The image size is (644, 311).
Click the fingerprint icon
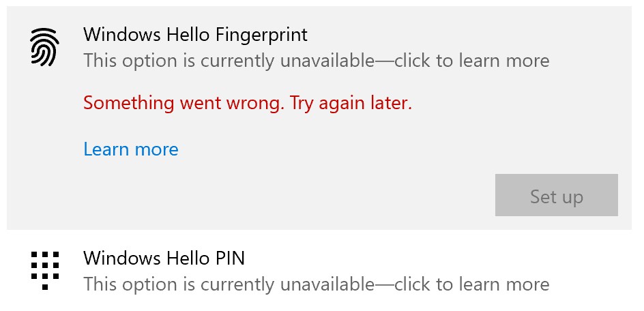tap(45, 47)
